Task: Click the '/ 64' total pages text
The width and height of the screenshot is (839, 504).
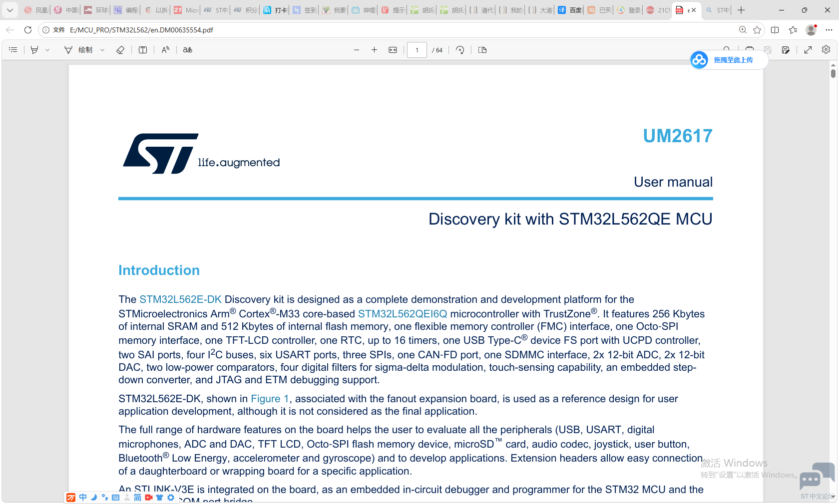Action: pos(437,50)
